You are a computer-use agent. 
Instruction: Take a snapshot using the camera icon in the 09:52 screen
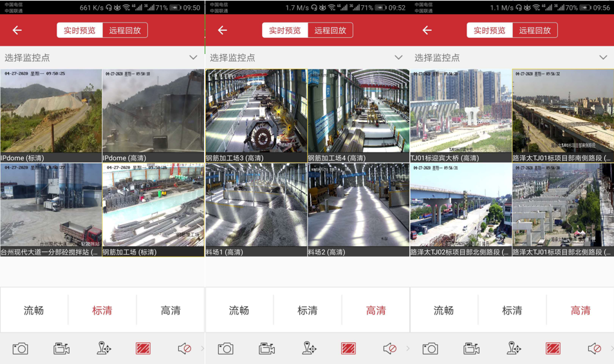pos(225,349)
